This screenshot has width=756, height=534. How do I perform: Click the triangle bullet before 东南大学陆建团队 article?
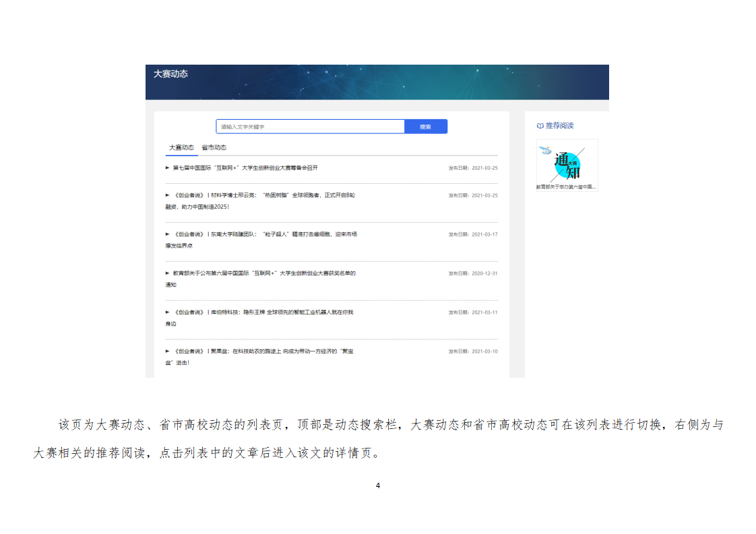click(x=168, y=234)
